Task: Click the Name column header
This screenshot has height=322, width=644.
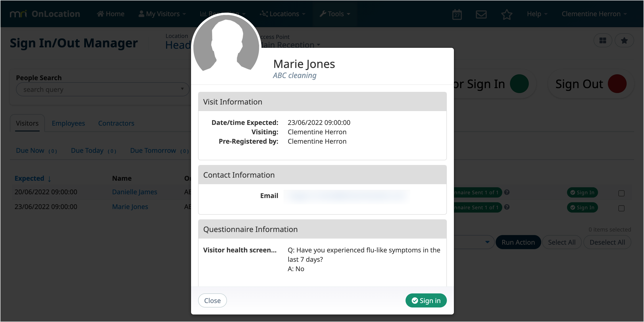Action: pos(122,178)
